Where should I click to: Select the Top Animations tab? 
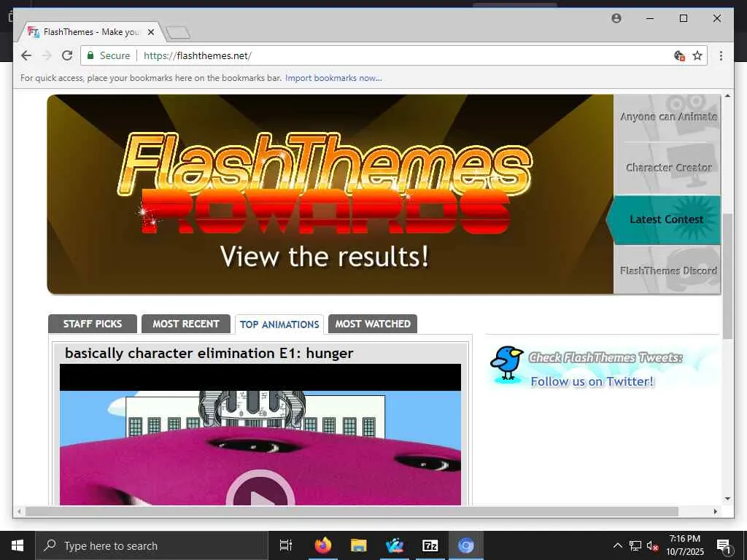click(279, 324)
